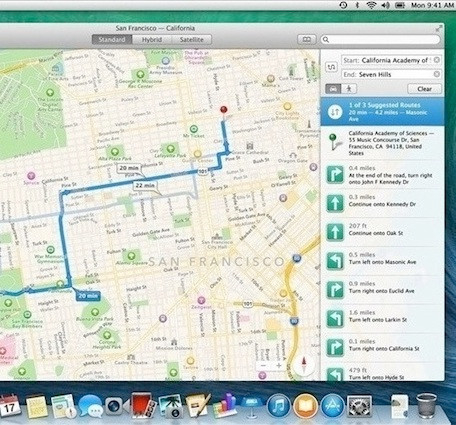Select the turn right onto John F Kennedy Dr arrow
The height and width of the screenshot is (425, 456).
point(335,175)
